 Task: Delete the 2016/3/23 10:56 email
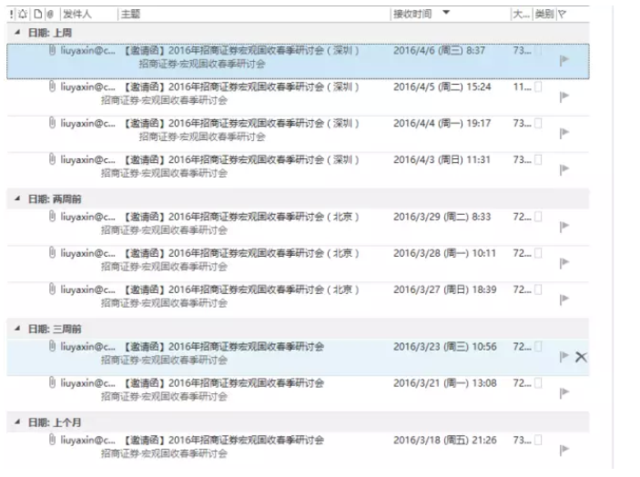pyautogui.click(x=581, y=357)
